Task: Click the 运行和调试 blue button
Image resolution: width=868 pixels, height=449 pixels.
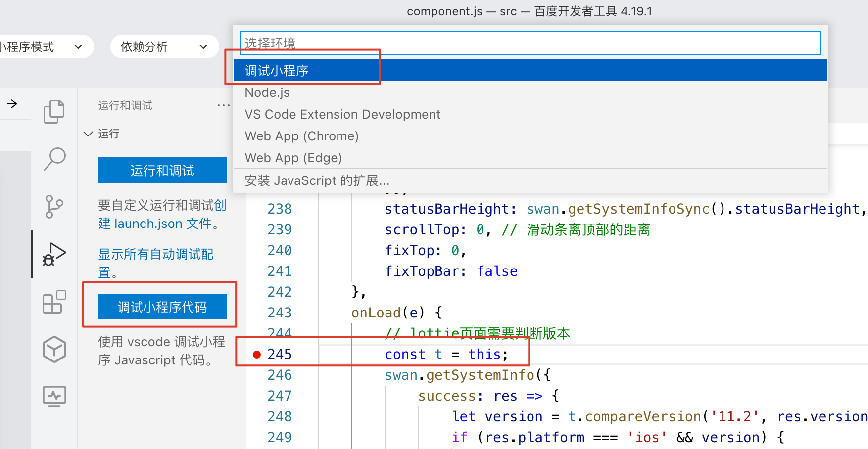Action: pos(162,171)
